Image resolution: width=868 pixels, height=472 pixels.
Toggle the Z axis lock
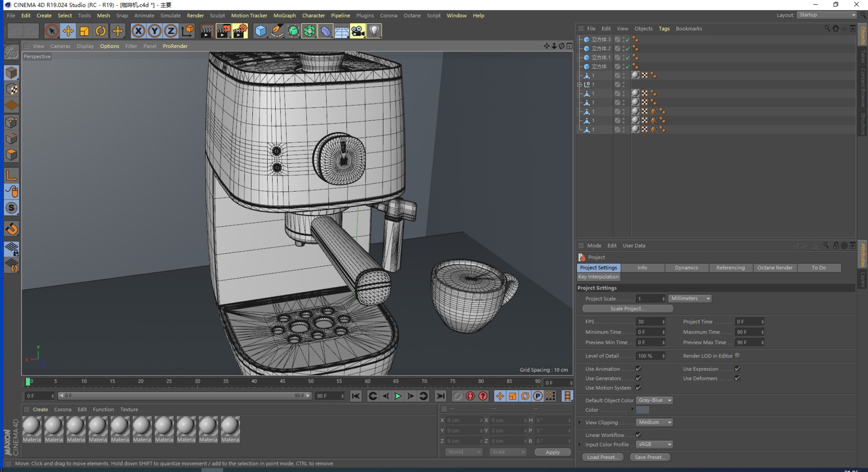[x=170, y=31]
